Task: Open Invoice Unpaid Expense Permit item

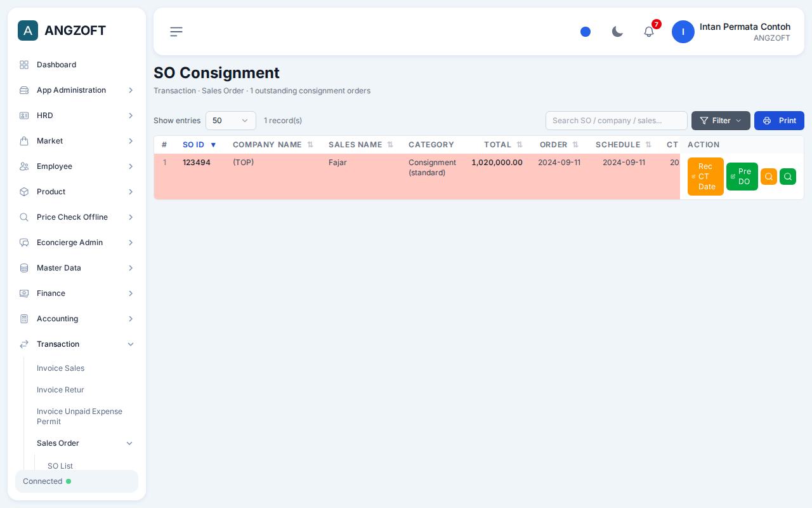Action: pyautogui.click(x=79, y=417)
